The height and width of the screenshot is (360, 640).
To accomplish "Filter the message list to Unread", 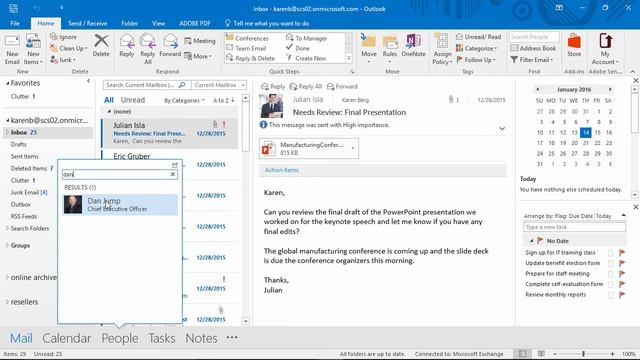I will click(x=133, y=100).
